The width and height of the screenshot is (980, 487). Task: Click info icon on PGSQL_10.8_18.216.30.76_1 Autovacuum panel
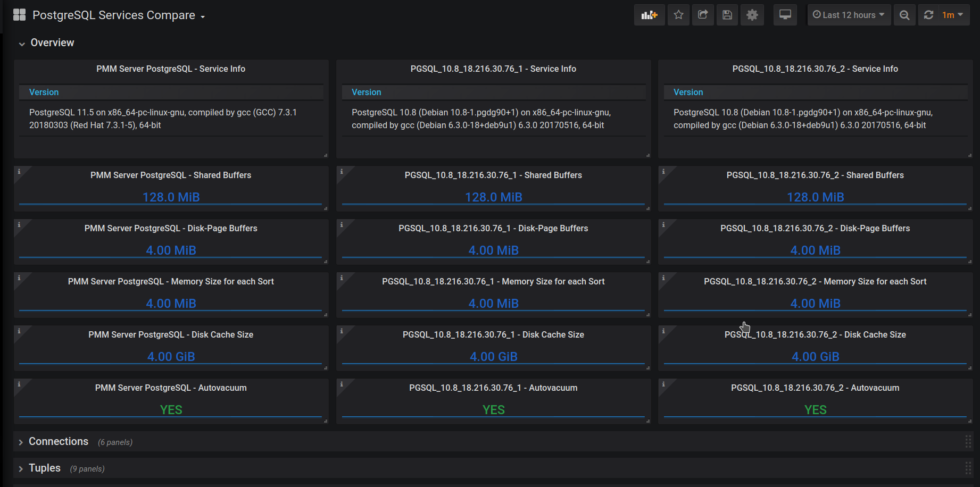point(342,384)
